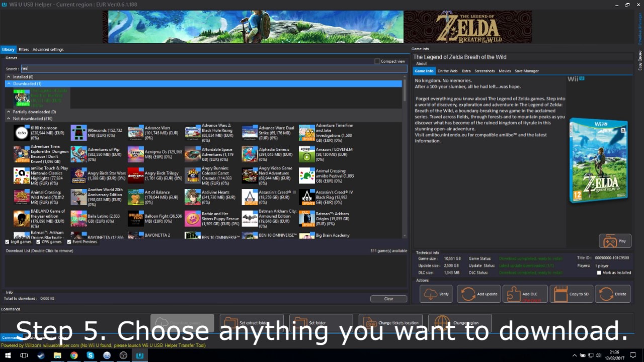Open Google Chrome from the taskbar
This screenshot has width=644, height=362.
[74, 355]
